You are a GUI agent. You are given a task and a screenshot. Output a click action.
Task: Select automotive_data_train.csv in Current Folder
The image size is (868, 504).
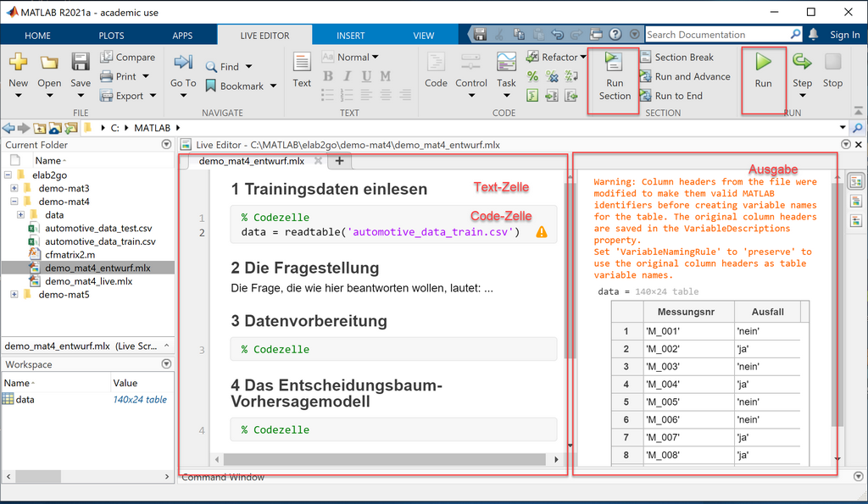[x=100, y=241]
